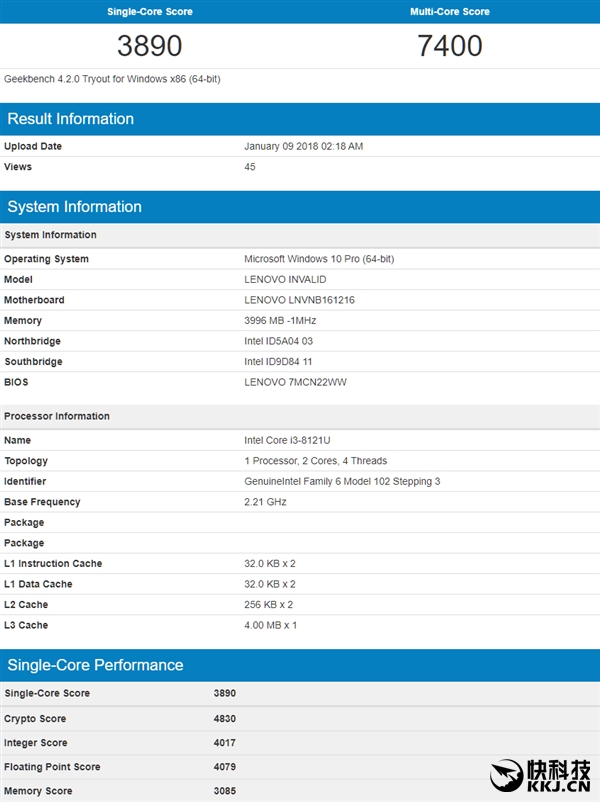
Task: Click the 'Processor Information' subheader
Action: point(300,416)
